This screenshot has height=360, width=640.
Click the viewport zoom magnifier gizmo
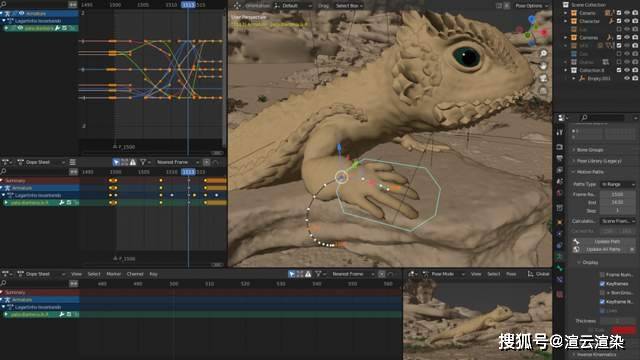tap(543, 53)
